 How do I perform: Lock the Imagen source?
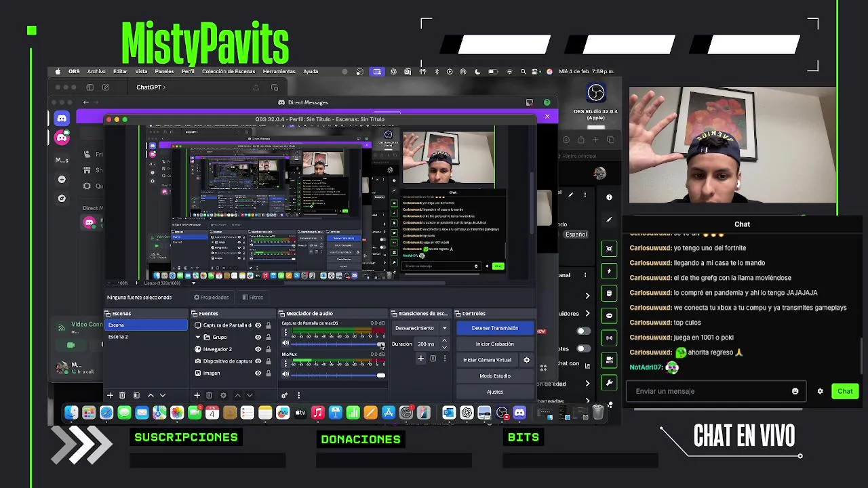point(268,373)
